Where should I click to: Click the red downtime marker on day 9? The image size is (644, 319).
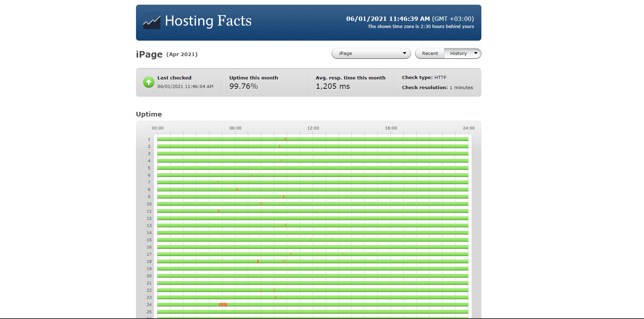tap(284, 197)
